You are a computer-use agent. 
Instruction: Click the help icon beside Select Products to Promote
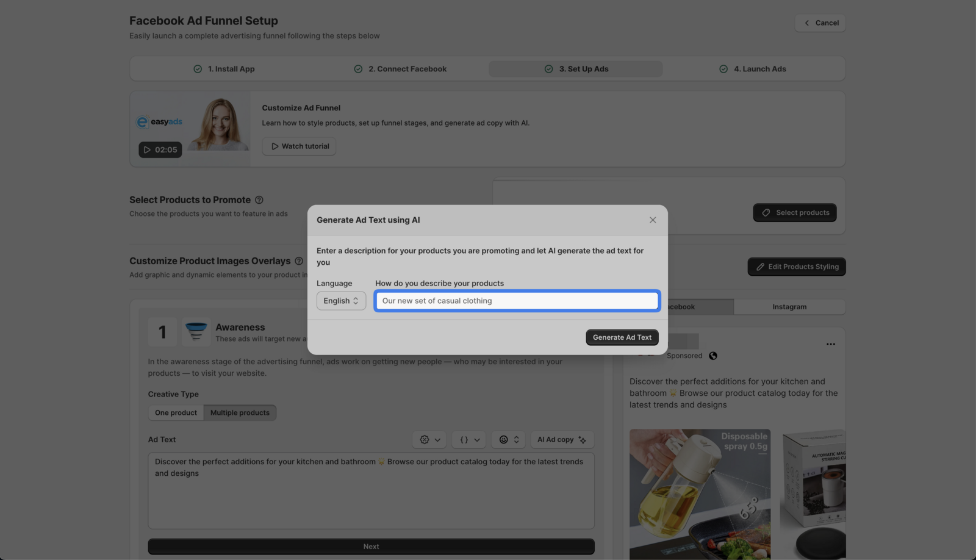259,199
